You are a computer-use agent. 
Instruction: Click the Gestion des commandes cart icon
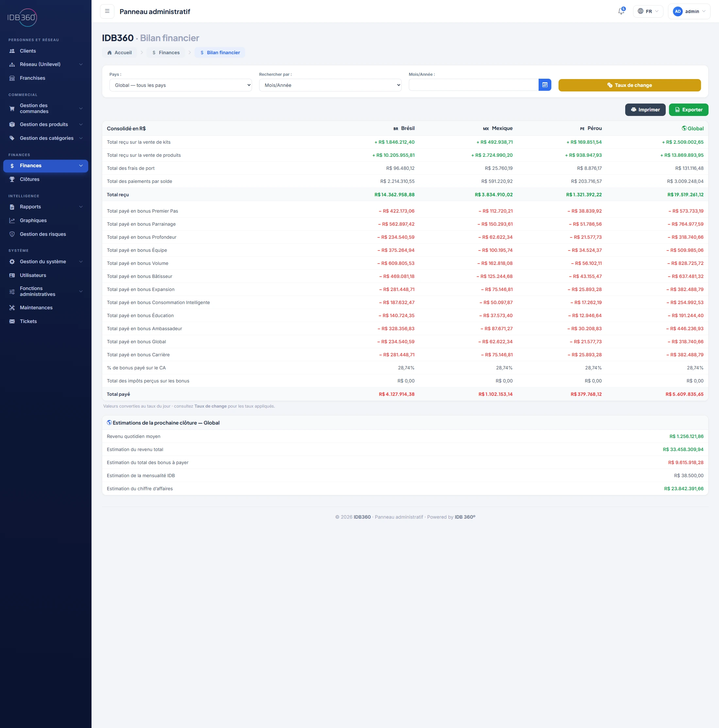(x=12, y=108)
